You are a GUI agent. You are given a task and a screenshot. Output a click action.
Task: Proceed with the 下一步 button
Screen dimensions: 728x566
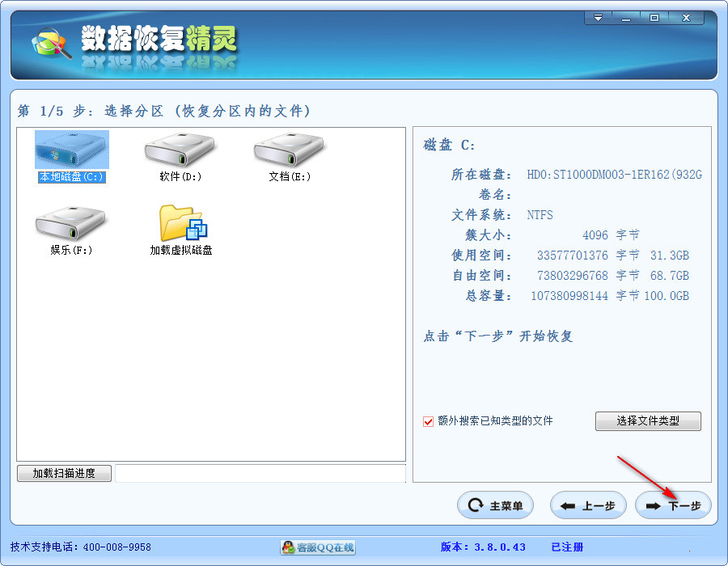pyautogui.click(x=673, y=505)
